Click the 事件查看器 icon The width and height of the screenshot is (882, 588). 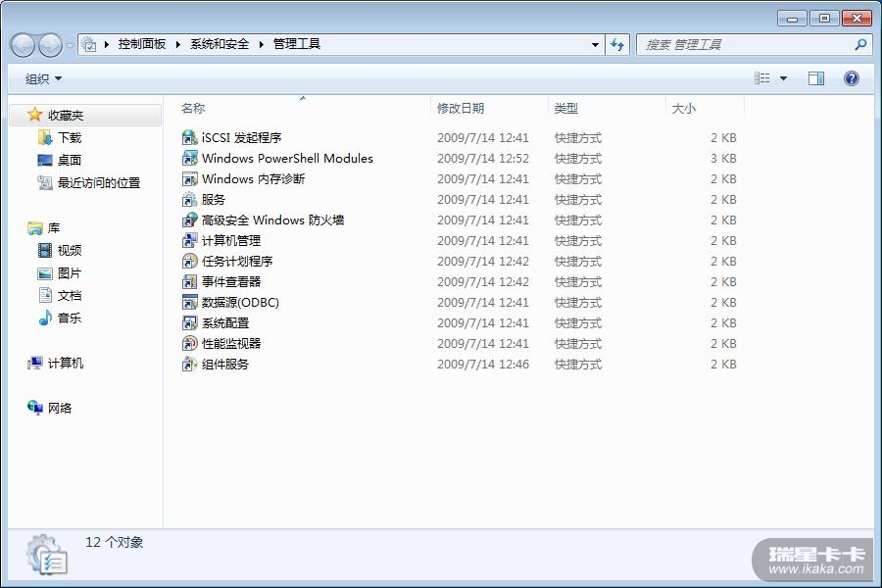point(189,282)
